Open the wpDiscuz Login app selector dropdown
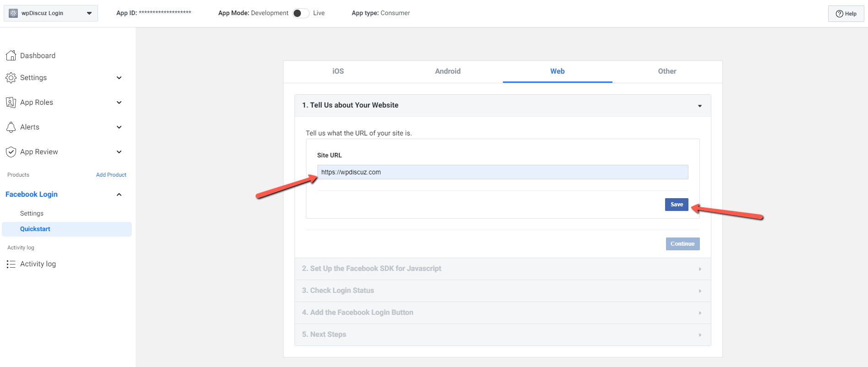Image resolution: width=868 pixels, height=367 pixels. (51, 13)
